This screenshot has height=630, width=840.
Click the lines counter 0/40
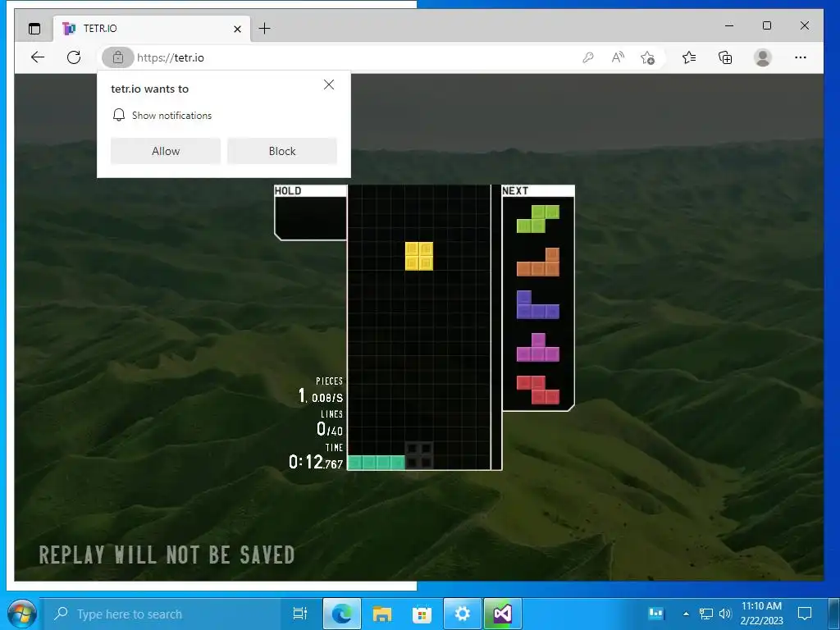(330, 429)
